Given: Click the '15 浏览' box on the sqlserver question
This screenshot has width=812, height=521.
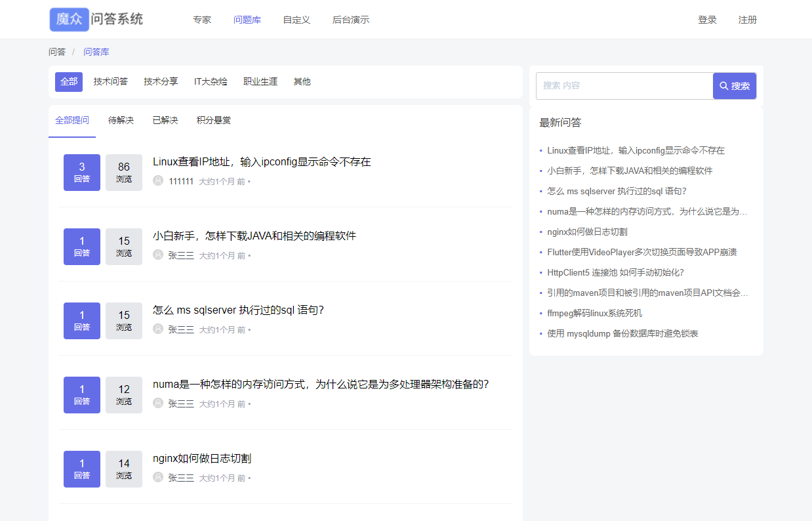Looking at the screenshot, I should click(124, 321).
